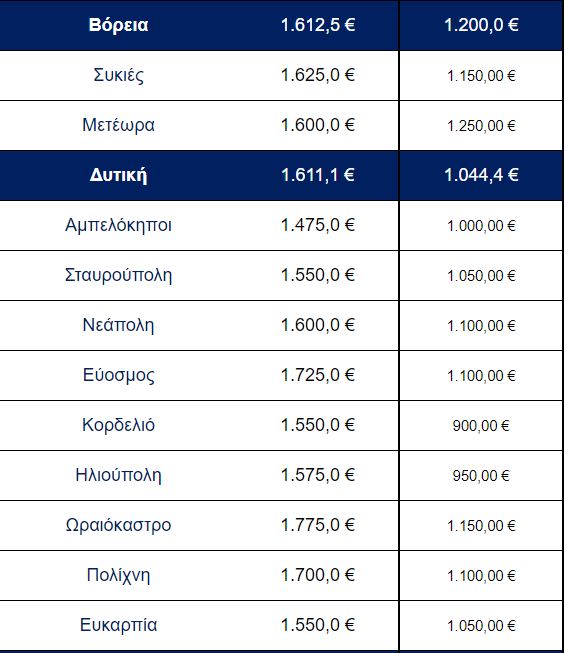Click the Εύοσμος area name
Screen dimensions: 566x653
[118, 375]
